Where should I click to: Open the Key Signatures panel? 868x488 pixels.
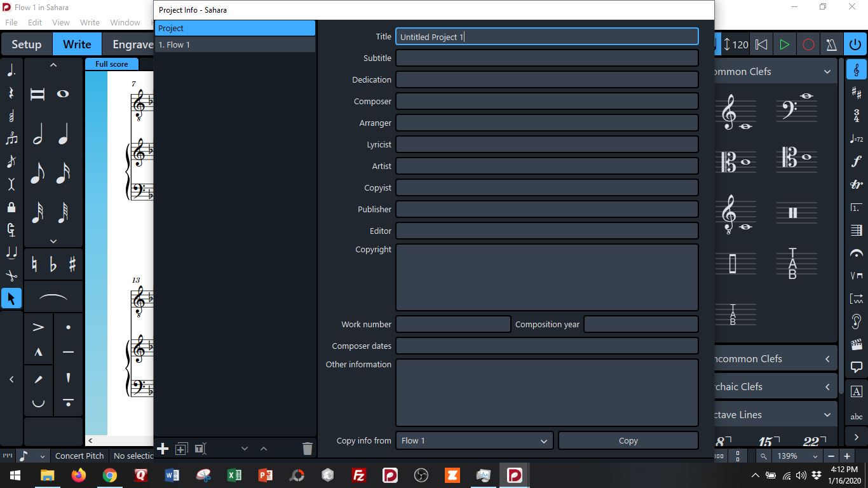857,93
